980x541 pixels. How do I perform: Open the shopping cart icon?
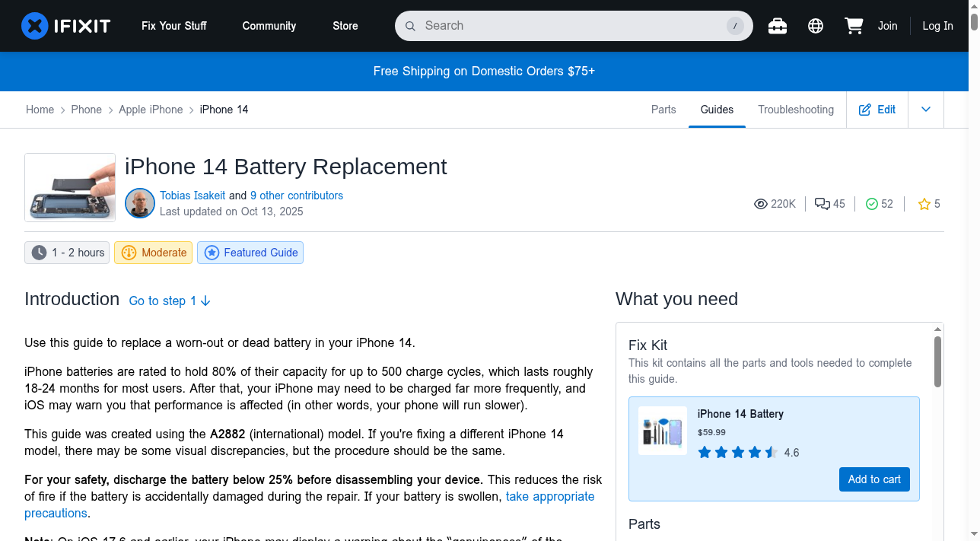[x=854, y=26]
